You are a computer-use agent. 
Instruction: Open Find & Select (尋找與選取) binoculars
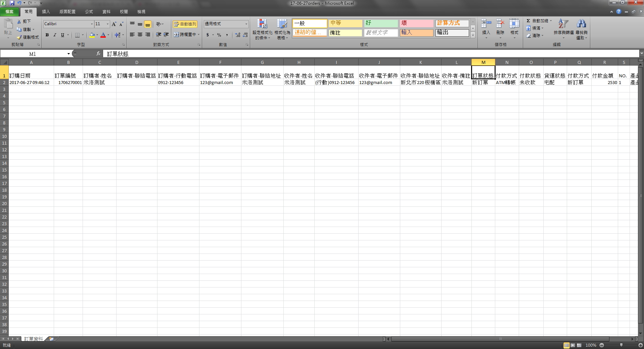point(581,27)
